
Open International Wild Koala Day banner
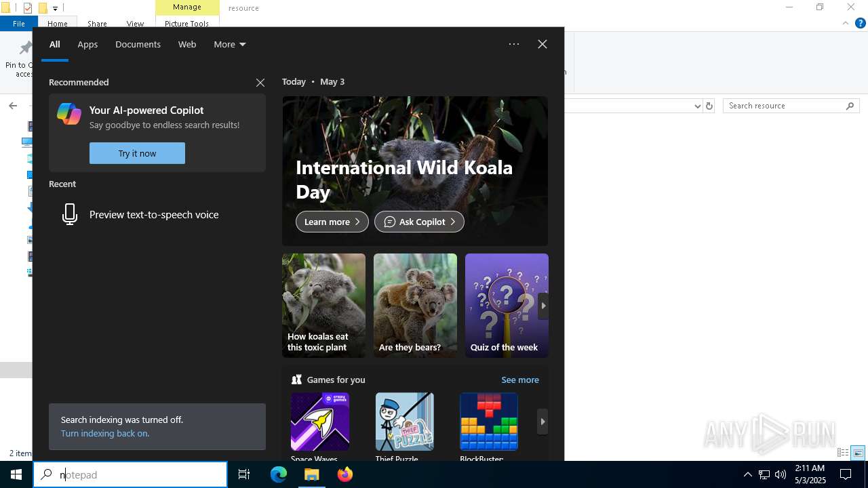click(x=415, y=171)
